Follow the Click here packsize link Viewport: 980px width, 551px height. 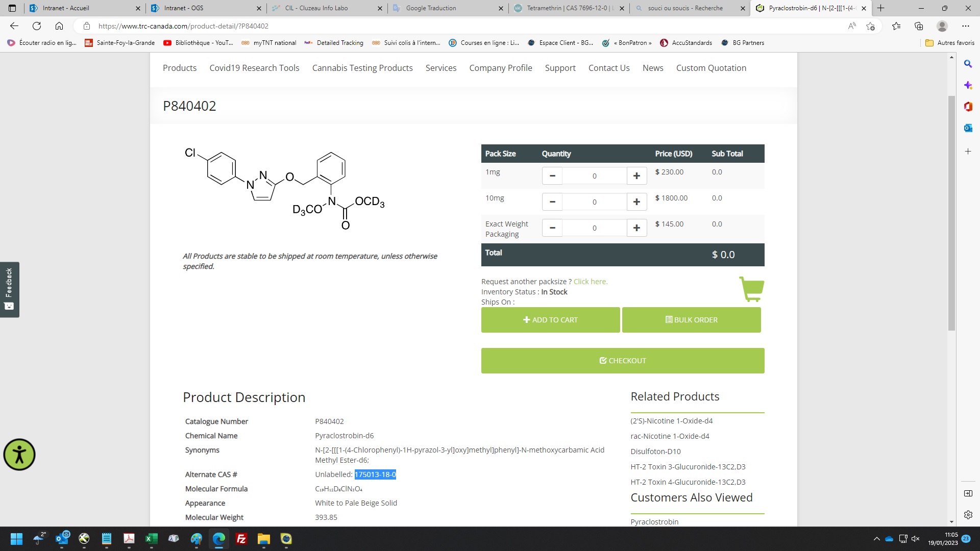coord(590,282)
